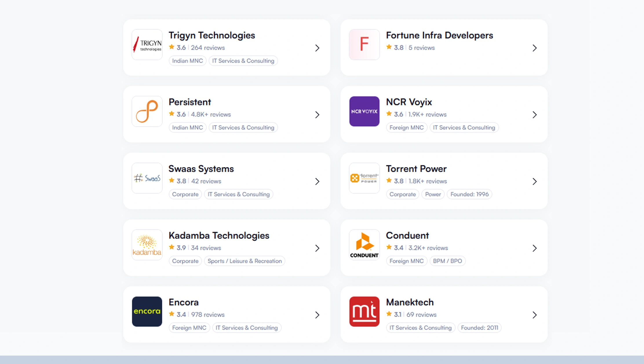Screen dimensions: 644x364
Task: Open Conduent details with the chevron
Action: (x=534, y=248)
